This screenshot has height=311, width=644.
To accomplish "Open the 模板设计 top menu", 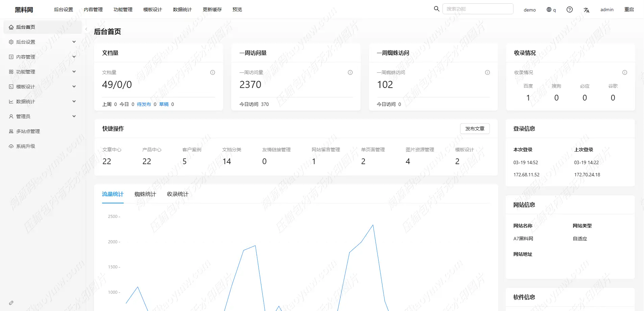I will click(153, 9).
